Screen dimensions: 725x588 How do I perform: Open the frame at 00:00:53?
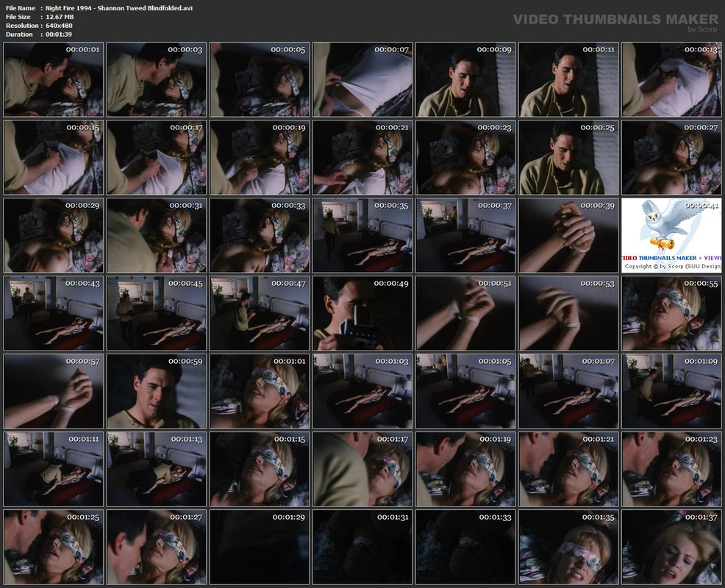tap(568, 313)
